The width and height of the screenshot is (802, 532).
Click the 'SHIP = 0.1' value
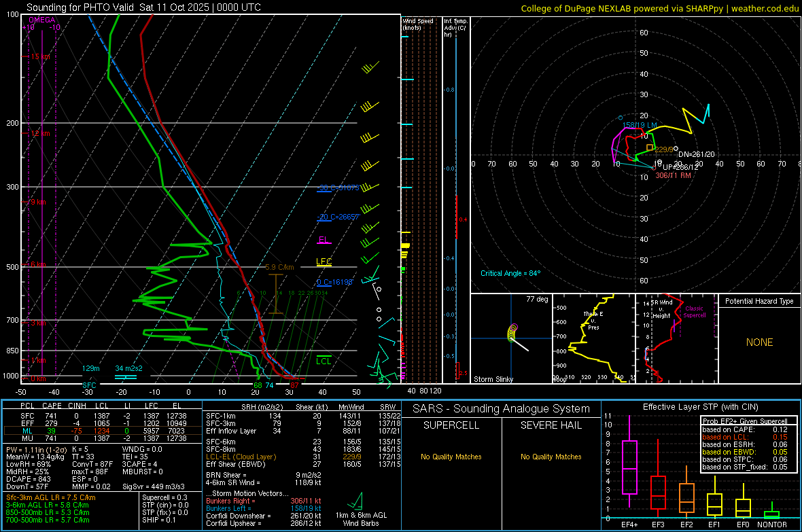(x=158, y=520)
